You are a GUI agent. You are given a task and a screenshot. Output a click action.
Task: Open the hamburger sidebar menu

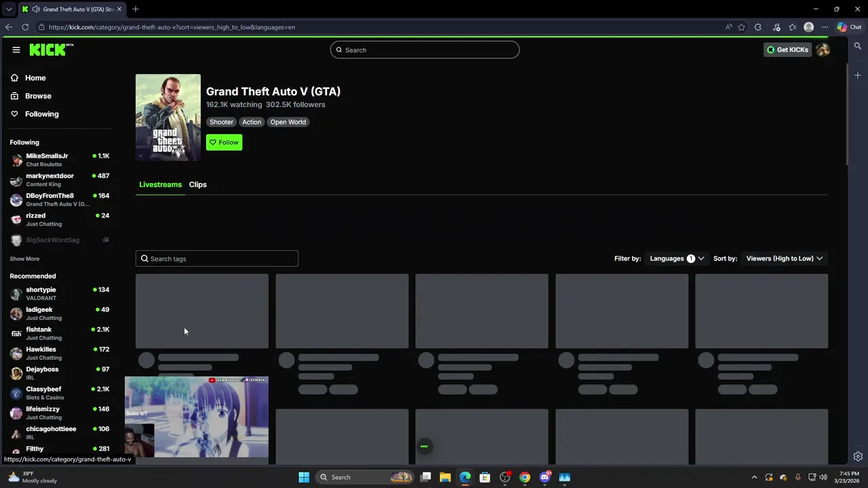pos(16,49)
